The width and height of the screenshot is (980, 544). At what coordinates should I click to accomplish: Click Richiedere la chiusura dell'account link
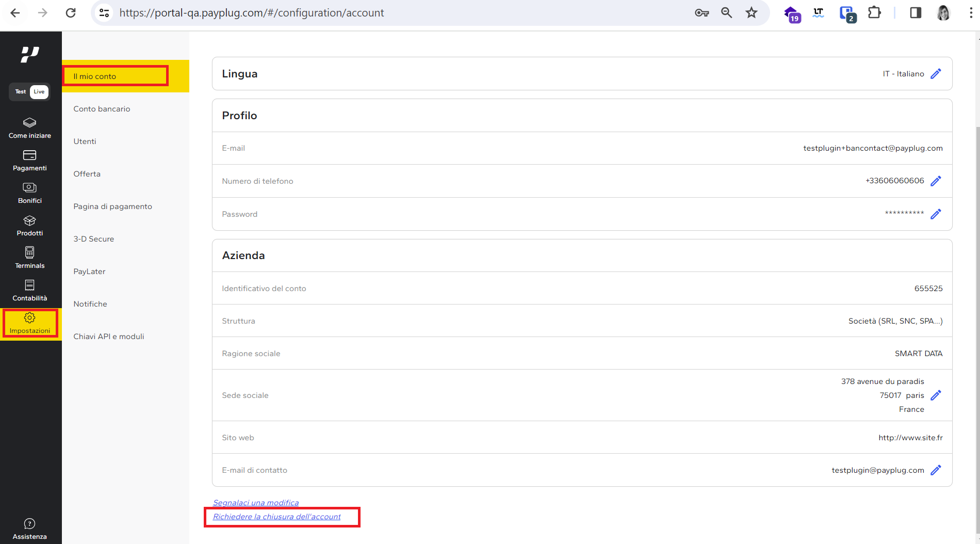pyautogui.click(x=277, y=517)
